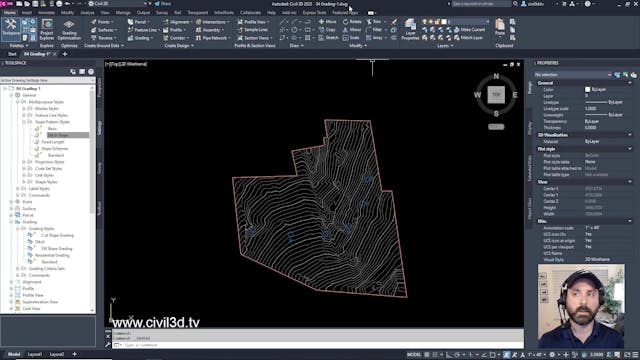The width and height of the screenshot is (640, 360).
Task: Click the Open file icon in quick access toolbar
Action: 27,4
